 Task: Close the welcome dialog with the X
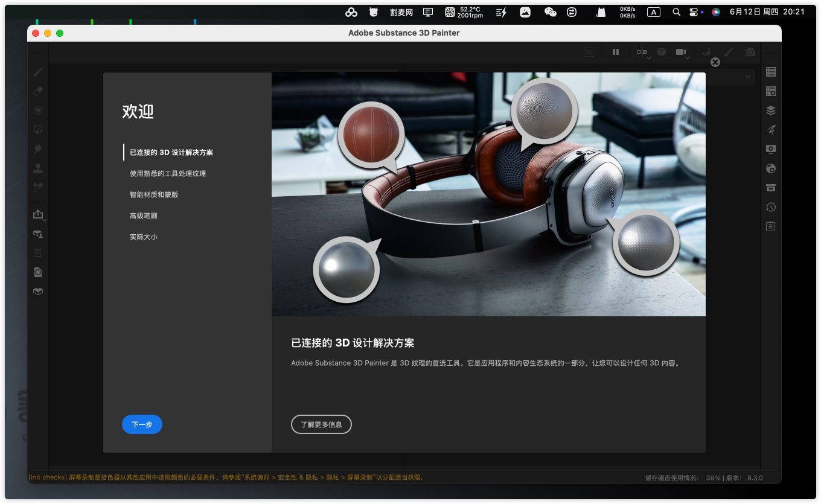point(715,62)
